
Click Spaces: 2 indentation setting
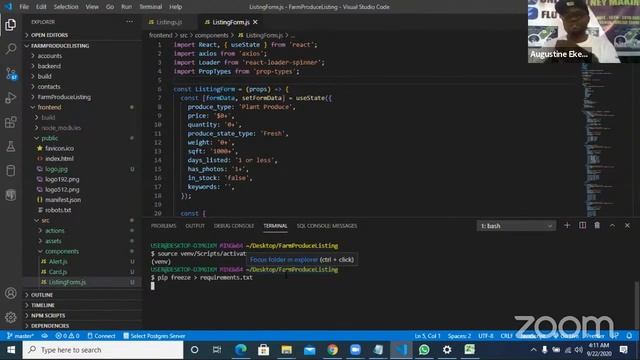pos(459,336)
